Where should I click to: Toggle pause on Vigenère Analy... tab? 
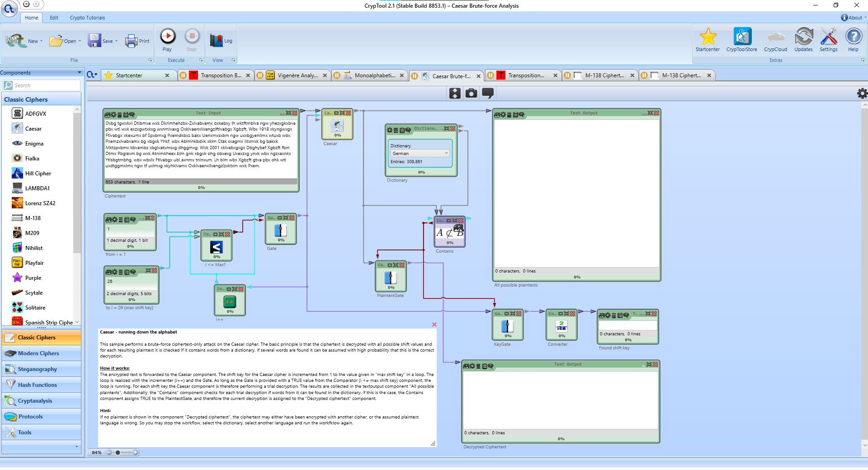(260, 75)
